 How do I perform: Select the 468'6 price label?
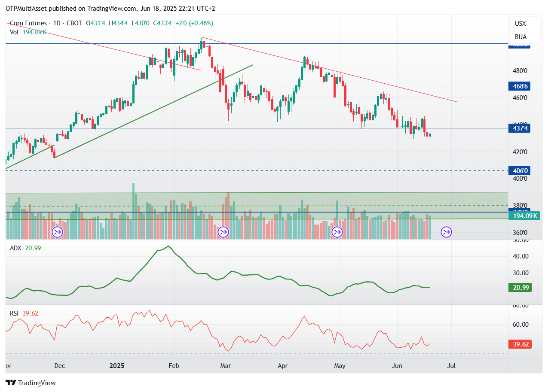point(520,86)
